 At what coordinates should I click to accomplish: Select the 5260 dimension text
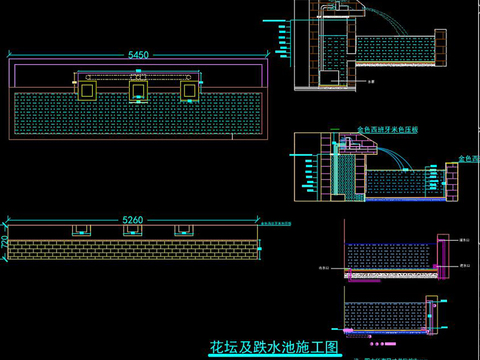tap(133, 220)
